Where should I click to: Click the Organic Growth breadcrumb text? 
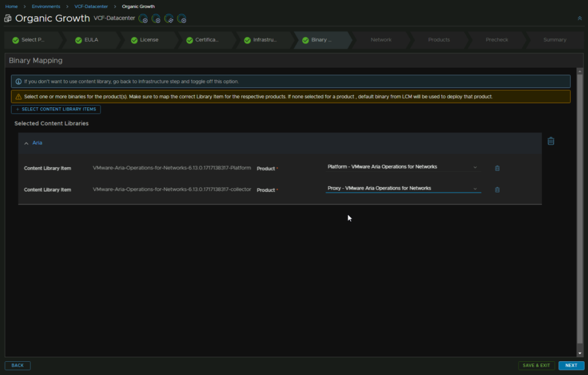[x=138, y=6]
